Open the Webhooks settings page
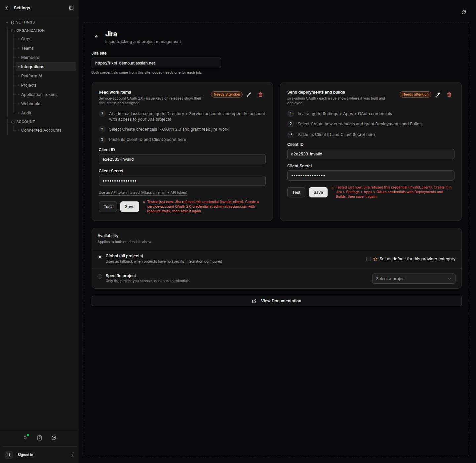 (31, 104)
